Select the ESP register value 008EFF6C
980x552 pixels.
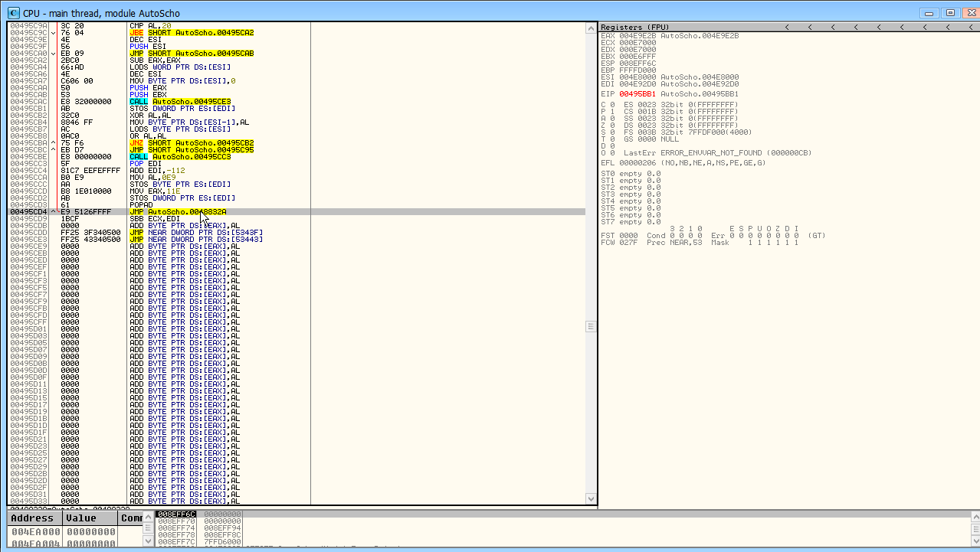tap(637, 63)
